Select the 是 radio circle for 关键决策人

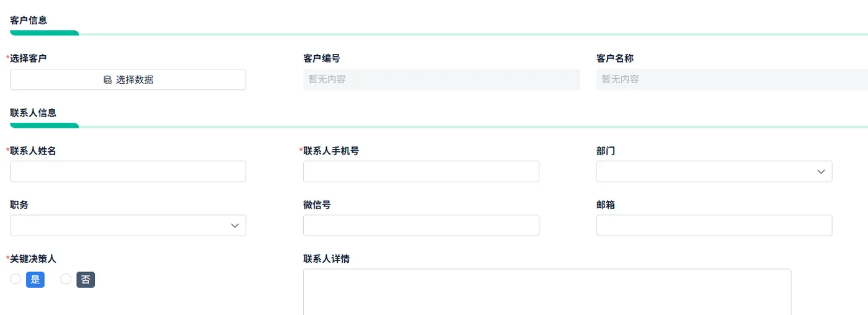[15, 280]
